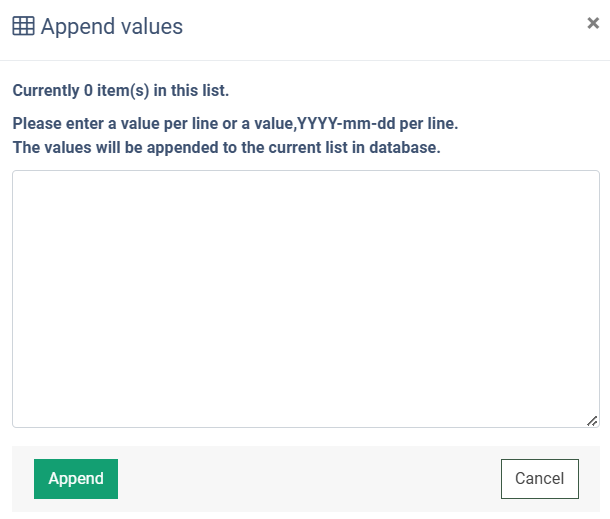Click the textarea resize grip handle
Viewport: 610px width, 519px height.
click(x=592, y=421)
